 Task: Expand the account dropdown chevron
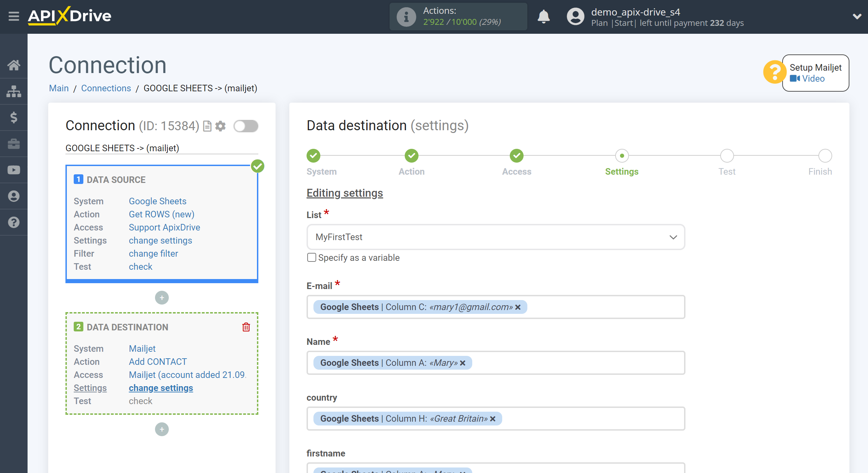[857, 16]
